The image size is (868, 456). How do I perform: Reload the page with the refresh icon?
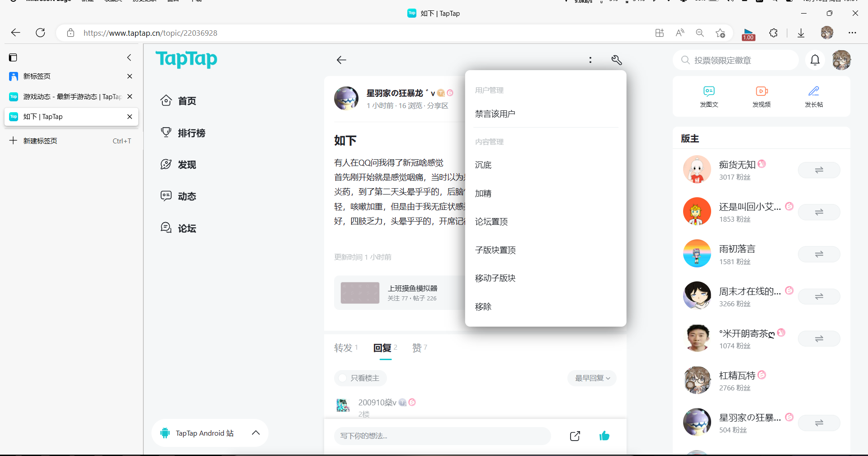click(40, 33)
